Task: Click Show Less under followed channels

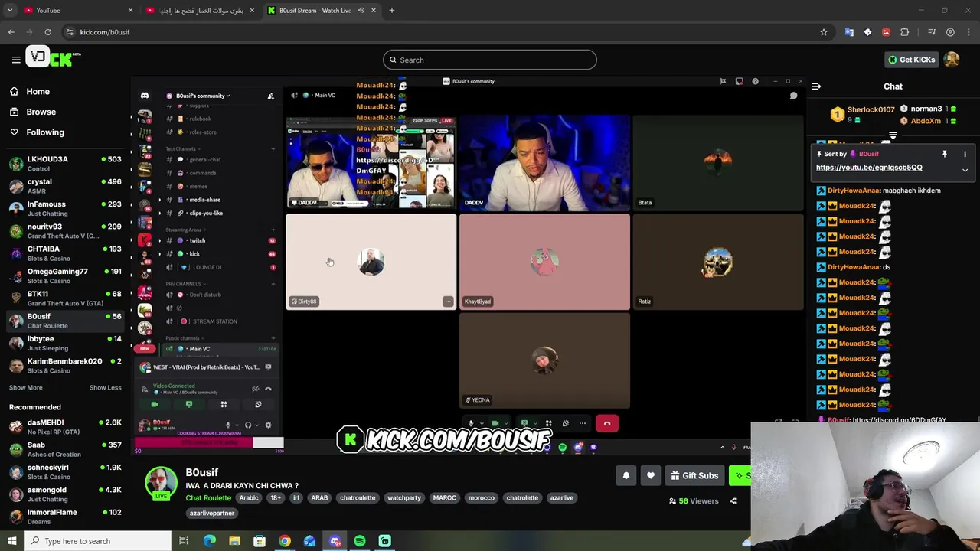Action: click(105, 387)
